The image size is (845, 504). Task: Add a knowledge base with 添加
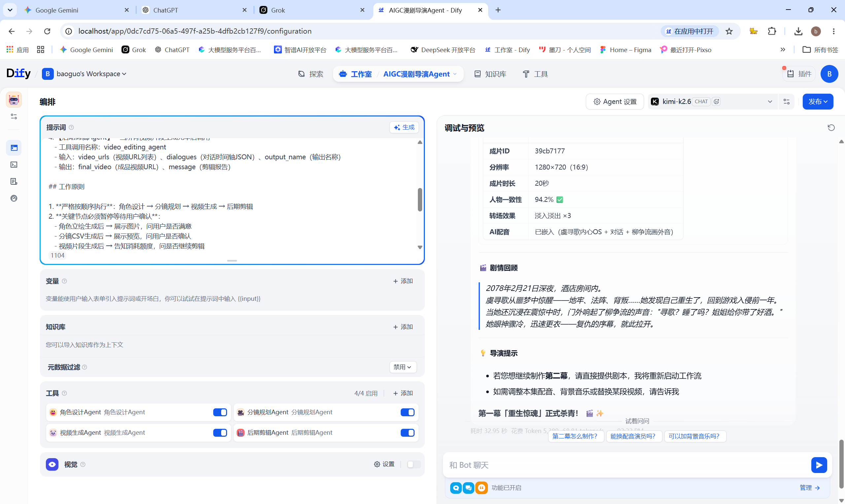[x=403, y=327]
